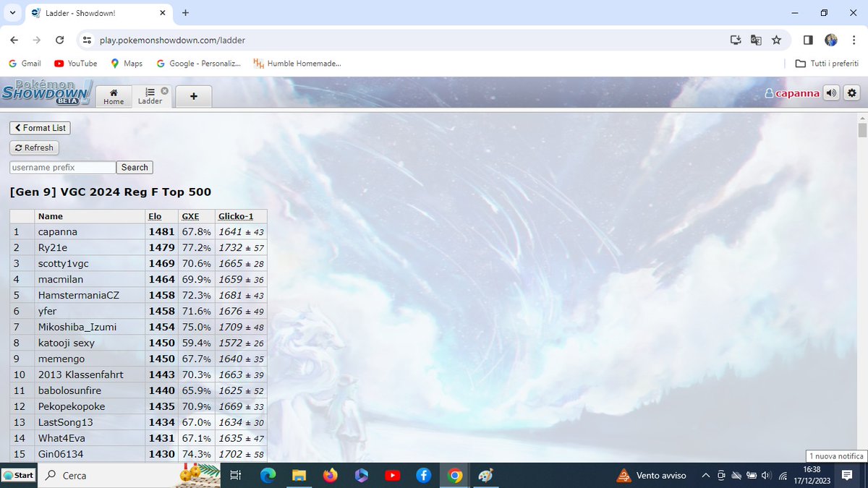
Task: Close the Ladder room tab
Action: tap(164, 90)
